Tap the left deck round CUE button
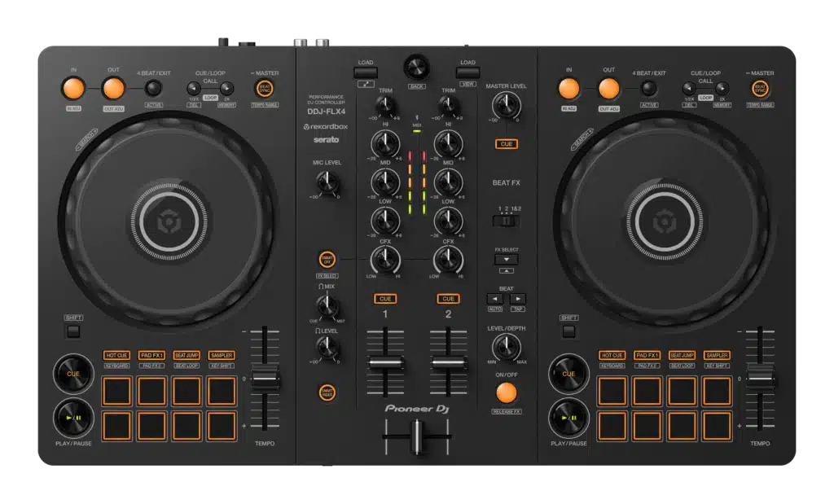 [73, 374]
